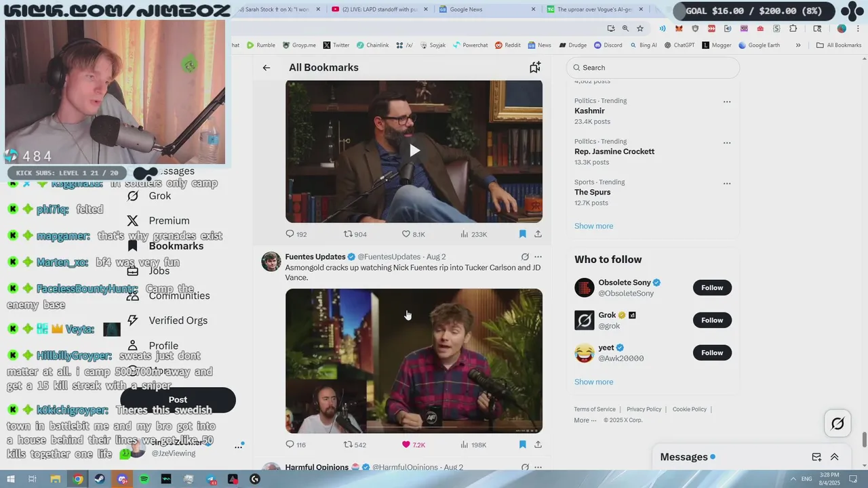
Task: Show hidden bookmarks bar overflow chevron
Action: tap(798, 45)
